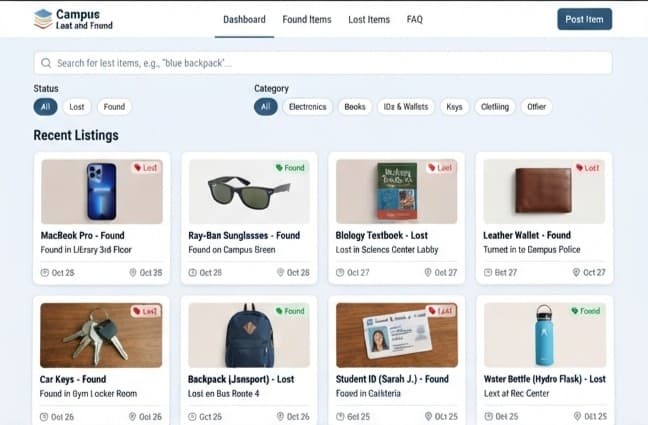This screenshot has height=425, width=648.
Task: Click the Post Item button
Action: [x=584, y=19]
